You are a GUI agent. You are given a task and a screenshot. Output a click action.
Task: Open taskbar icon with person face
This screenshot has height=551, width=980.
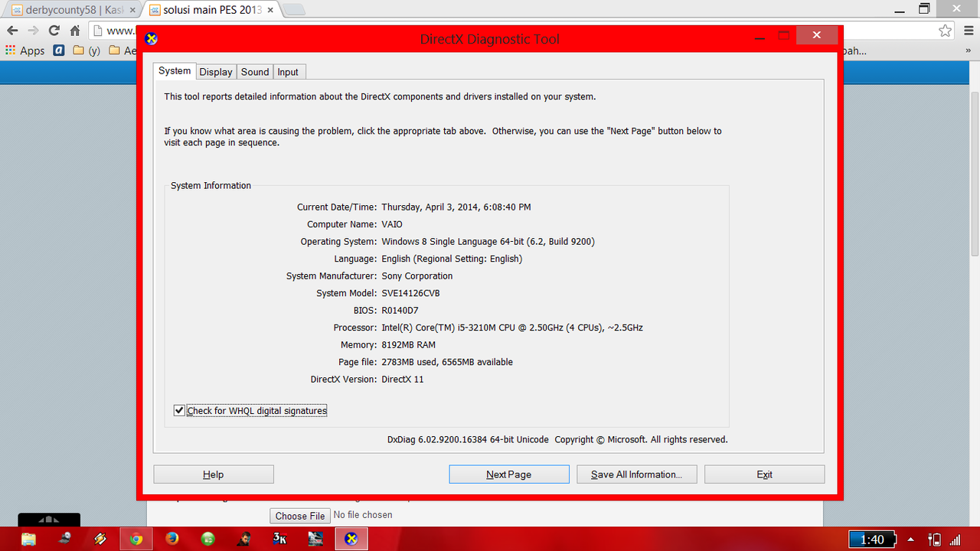(x=244, y=539)
